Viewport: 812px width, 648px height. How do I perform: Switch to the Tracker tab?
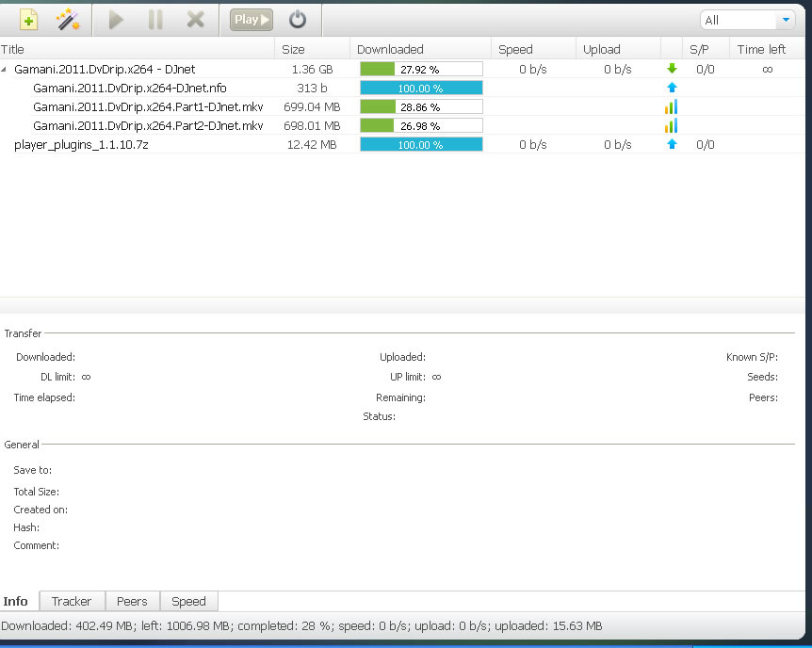(72, 602)
